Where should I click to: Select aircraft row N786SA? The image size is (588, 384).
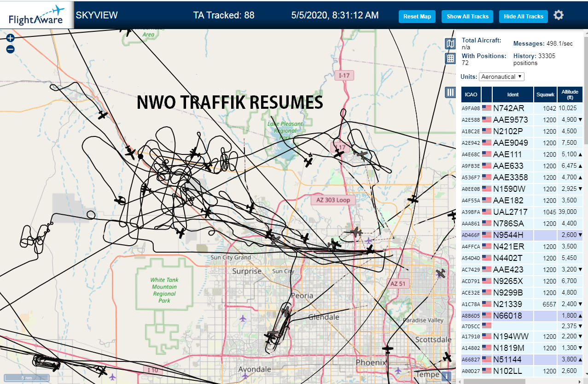click(x=522, y=224)
